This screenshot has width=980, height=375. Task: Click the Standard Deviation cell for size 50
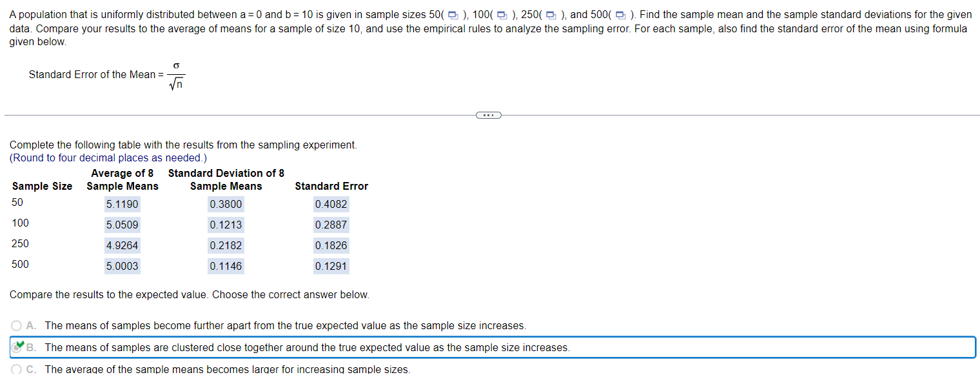click(226, 204)
